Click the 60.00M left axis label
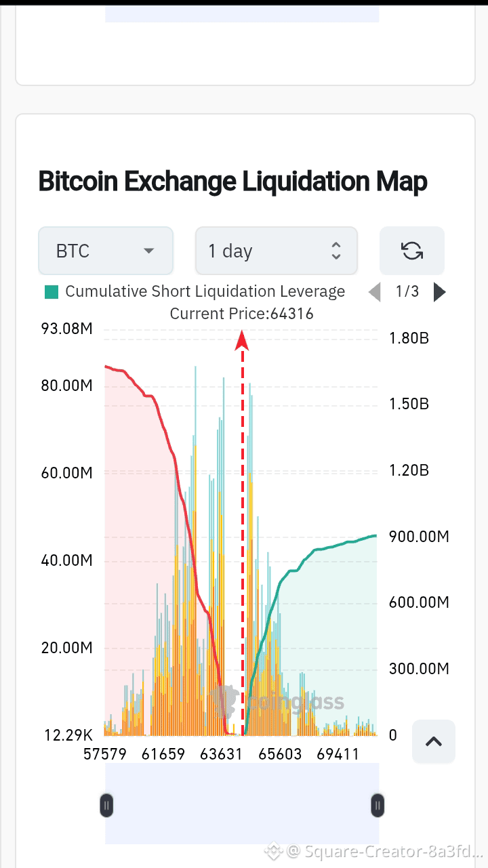The height and width of the screenshot is (868, 488). pyautogui.click(x=66, y=472)
